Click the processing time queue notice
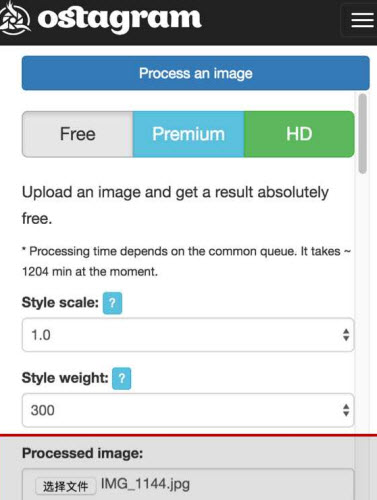Viewport: 377px width, 500px height. [186, 261]
